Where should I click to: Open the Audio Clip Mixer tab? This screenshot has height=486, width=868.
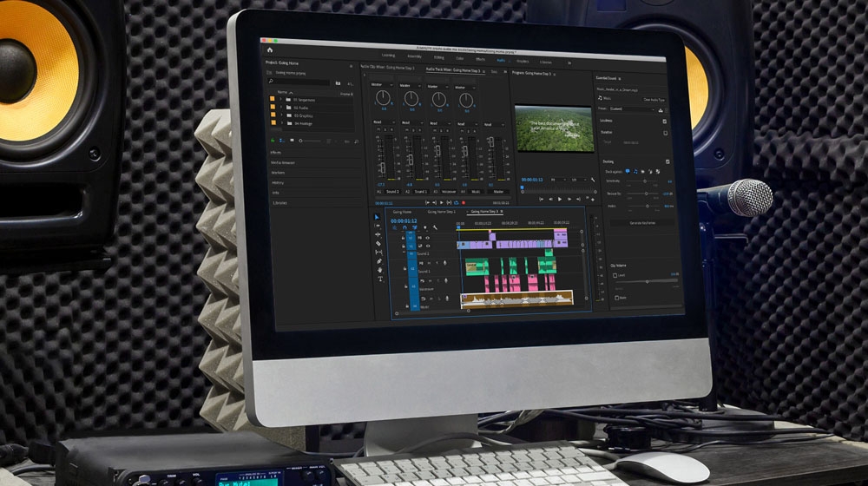[x=387, y=68]
